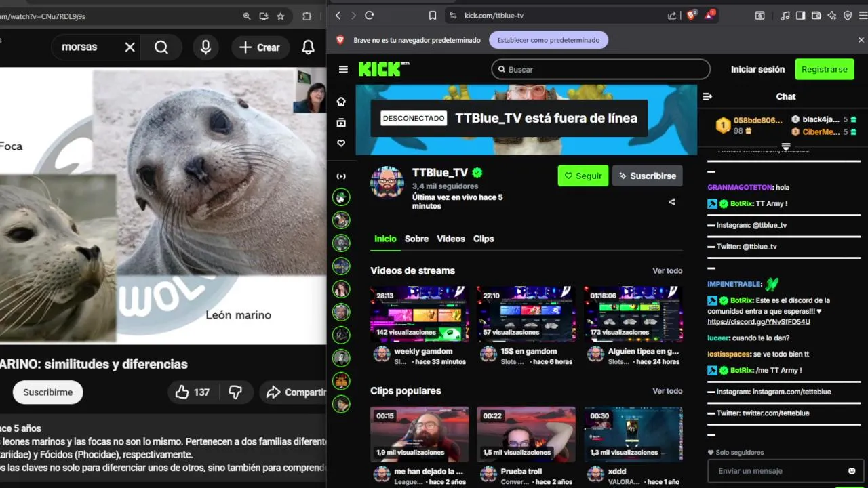Expand the YouTube video description text
Screen dimensions: 868x488
point(163,448)
